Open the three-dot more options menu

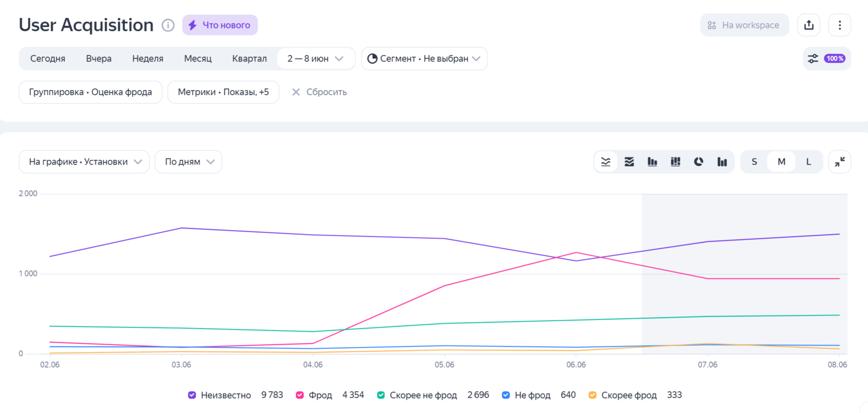(840, 25)
